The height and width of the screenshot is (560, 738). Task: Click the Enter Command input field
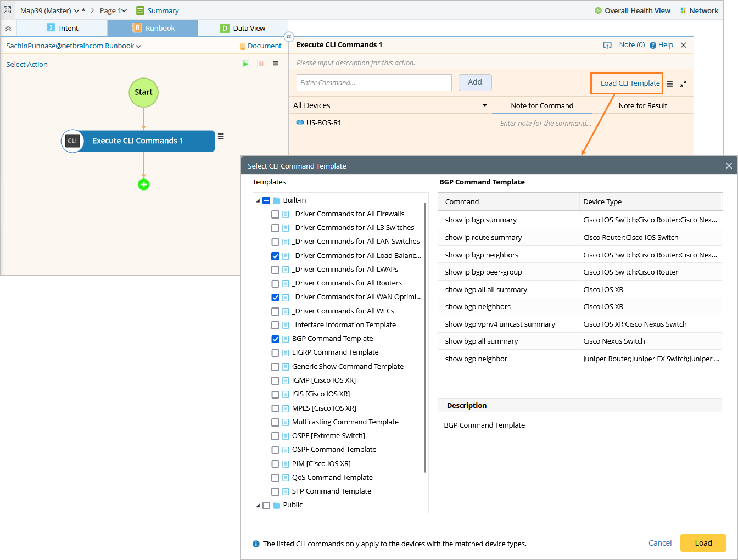(374, 82)
